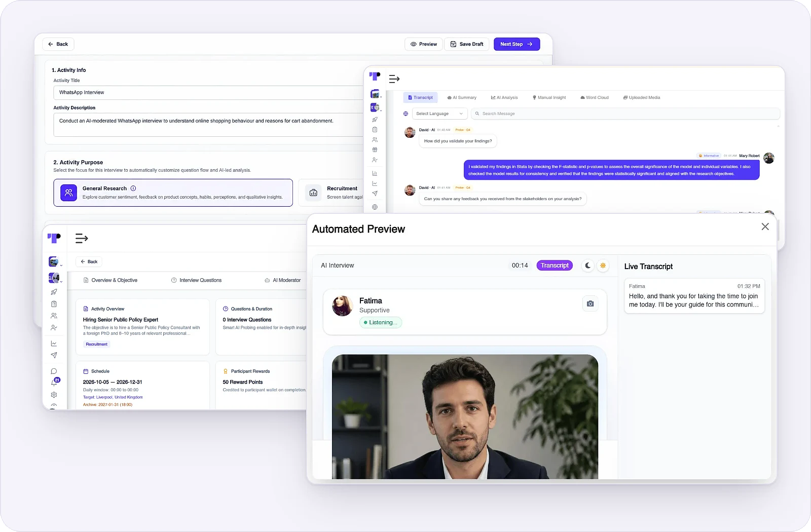Expand the first workspace avatar dropdown in Transcript sidebar
The image size is (811, 532).
(x=376, y=94)
